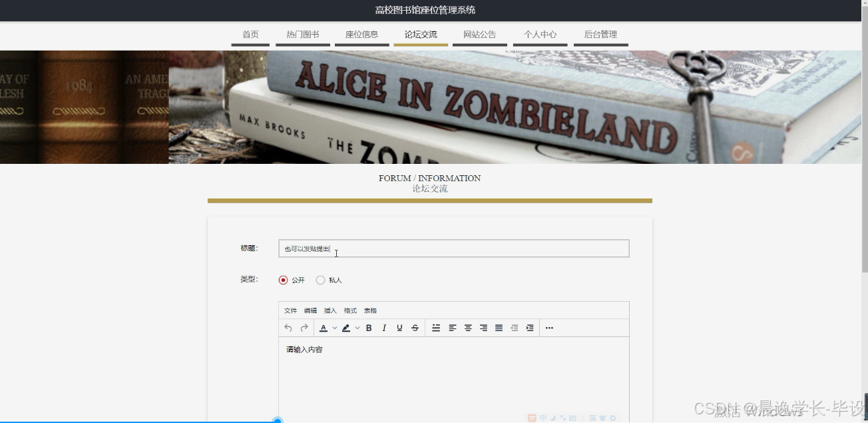The image size is (868, 423).
Task: Redo the last edit in editor
Action: click(x=304, y=328)
